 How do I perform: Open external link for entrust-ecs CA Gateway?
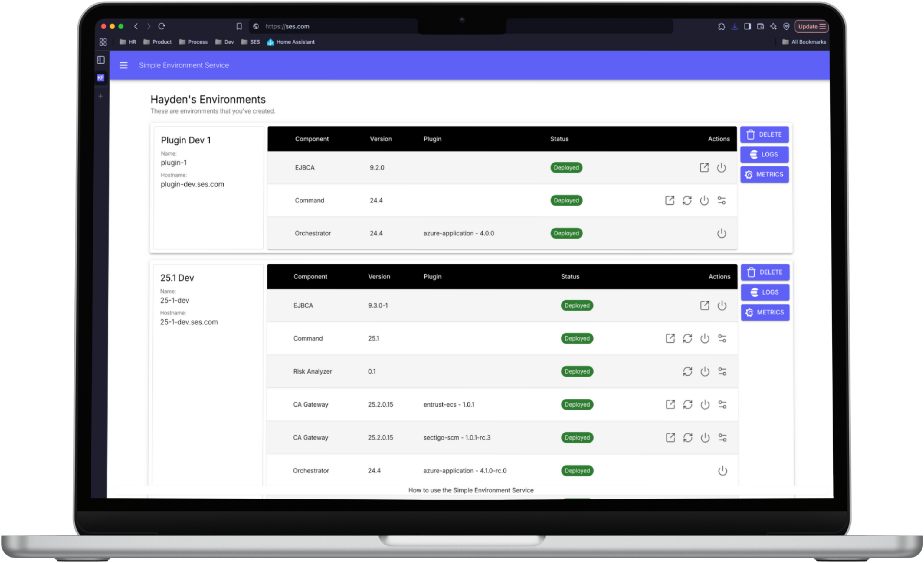[670, 404]
